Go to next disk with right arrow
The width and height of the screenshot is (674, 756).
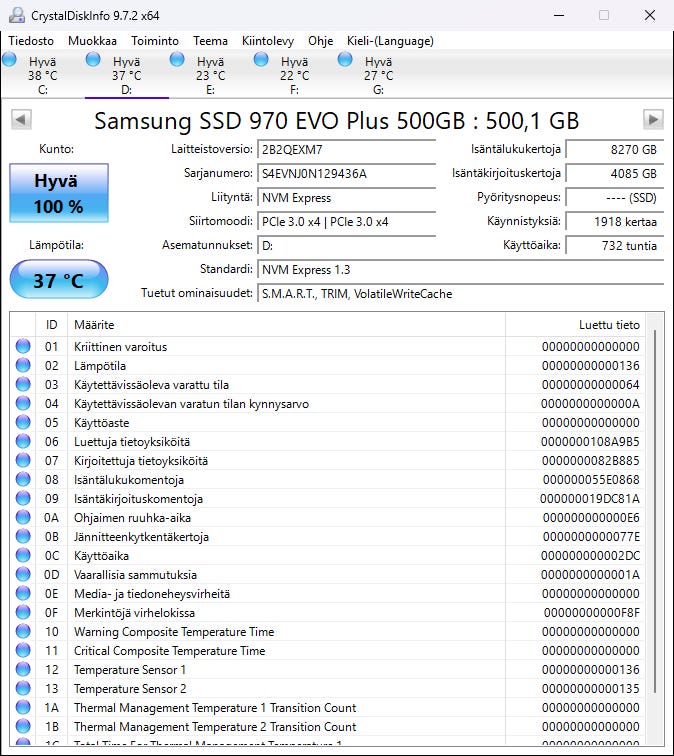653,120
